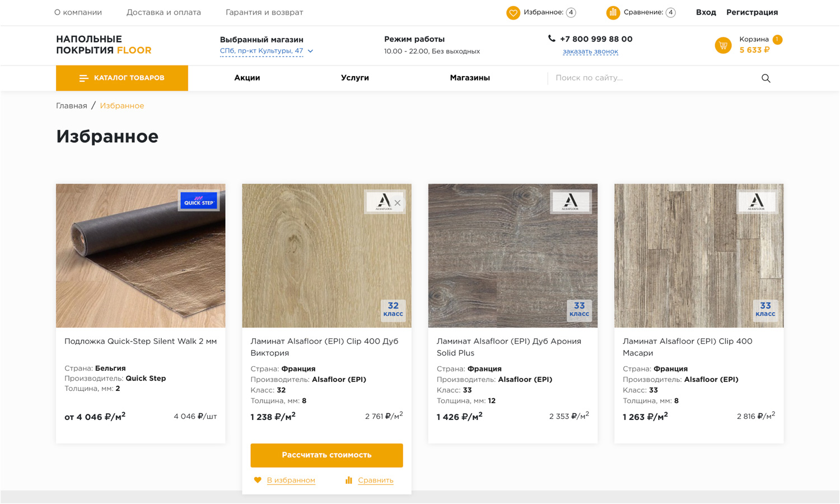Remove Дуб Виктория card with the X icon
840x504 pixels.
point(398,203)
